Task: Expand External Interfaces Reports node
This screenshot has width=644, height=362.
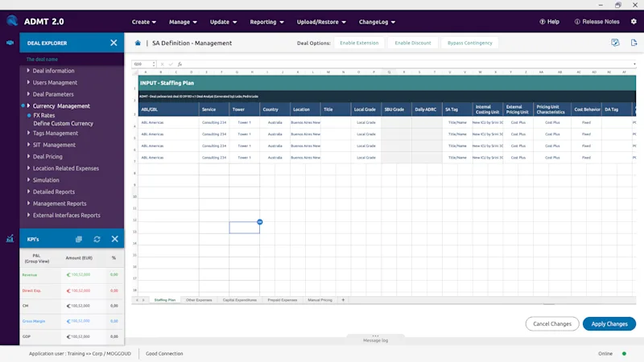Action: pos(28,215)
